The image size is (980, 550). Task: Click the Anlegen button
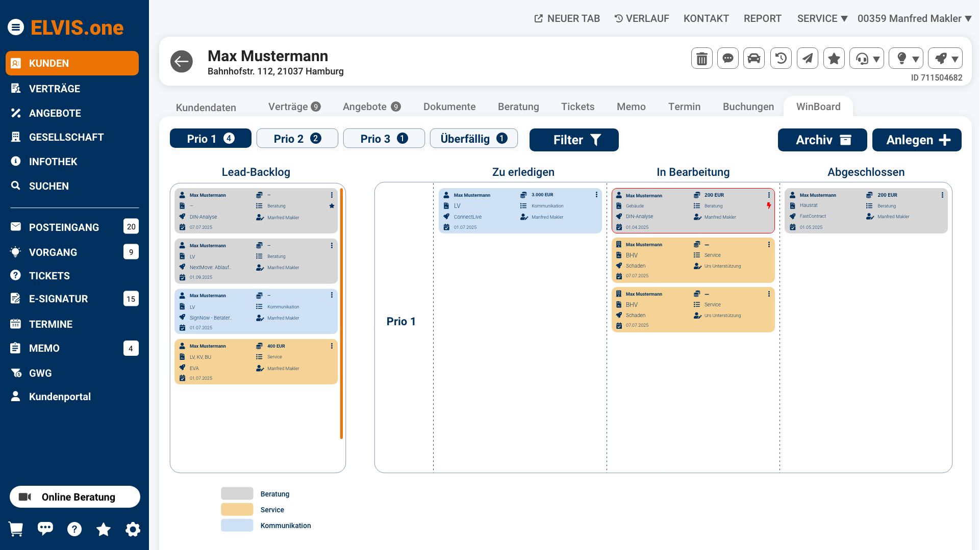(x=917, y=140)
